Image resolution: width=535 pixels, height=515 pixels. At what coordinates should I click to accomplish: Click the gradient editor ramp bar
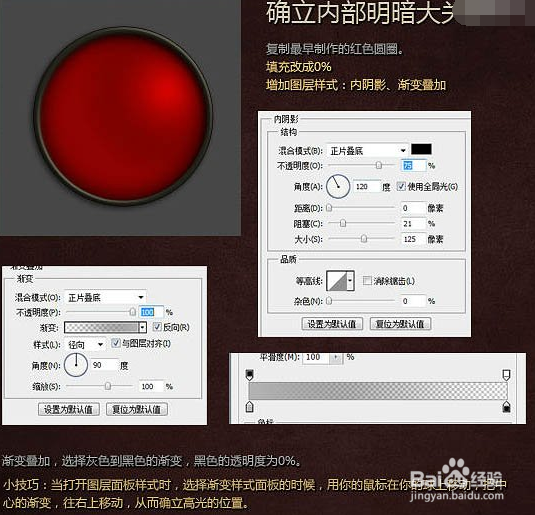378,391
